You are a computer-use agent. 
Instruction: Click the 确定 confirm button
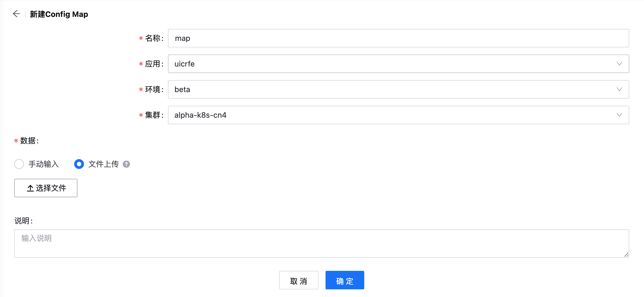click(x=345, y=280)
